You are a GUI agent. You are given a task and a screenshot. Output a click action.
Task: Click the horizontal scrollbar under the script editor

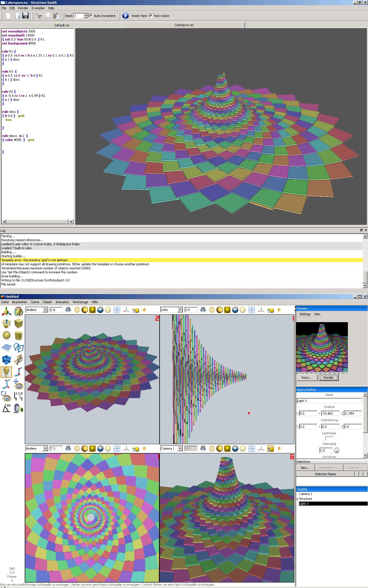coord(38,222)
